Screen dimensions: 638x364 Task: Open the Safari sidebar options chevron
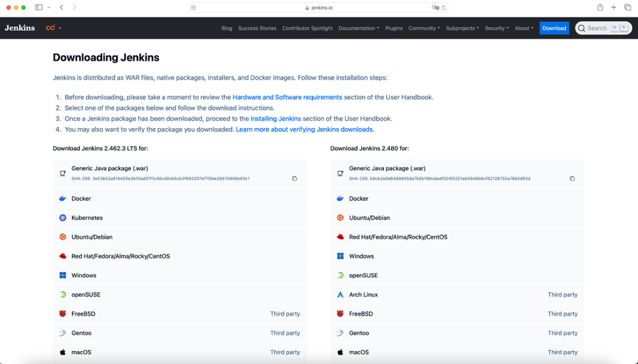click(49, 7)
